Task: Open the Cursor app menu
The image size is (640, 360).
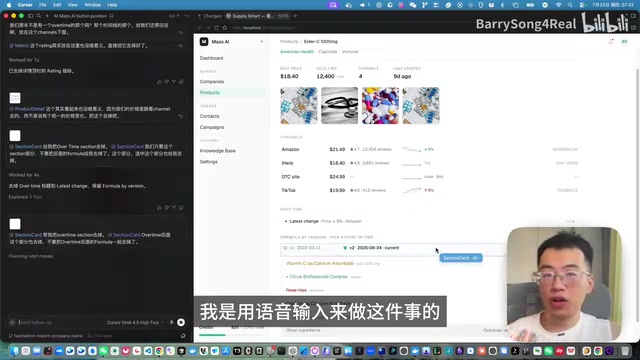Action: 25,5
